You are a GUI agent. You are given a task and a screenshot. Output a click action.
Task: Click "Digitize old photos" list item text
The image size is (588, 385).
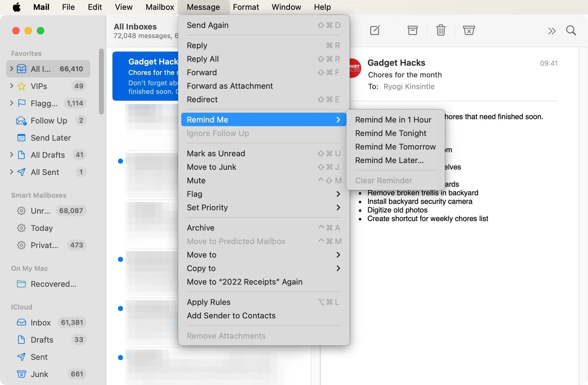click(x=397, y=210)
